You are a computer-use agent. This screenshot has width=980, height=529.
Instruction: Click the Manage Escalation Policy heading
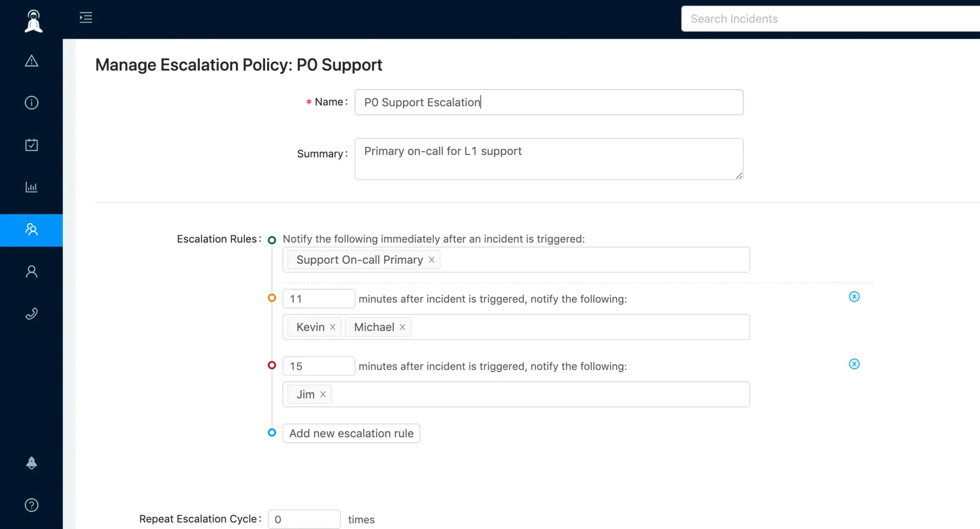pyautogui.click(x=239, y=65)
